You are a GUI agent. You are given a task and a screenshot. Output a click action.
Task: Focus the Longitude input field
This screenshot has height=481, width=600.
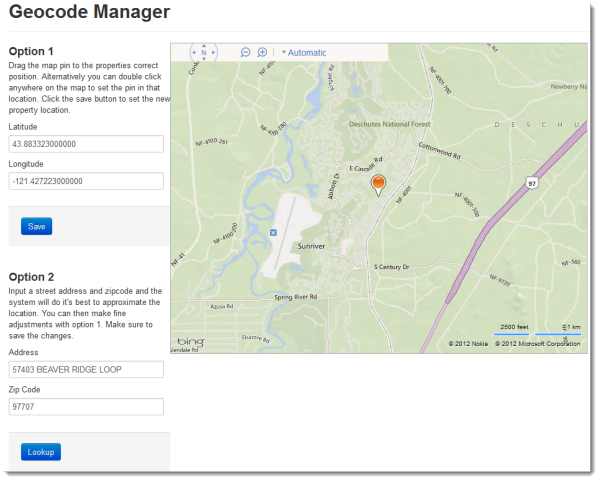[x=86, y=181]
